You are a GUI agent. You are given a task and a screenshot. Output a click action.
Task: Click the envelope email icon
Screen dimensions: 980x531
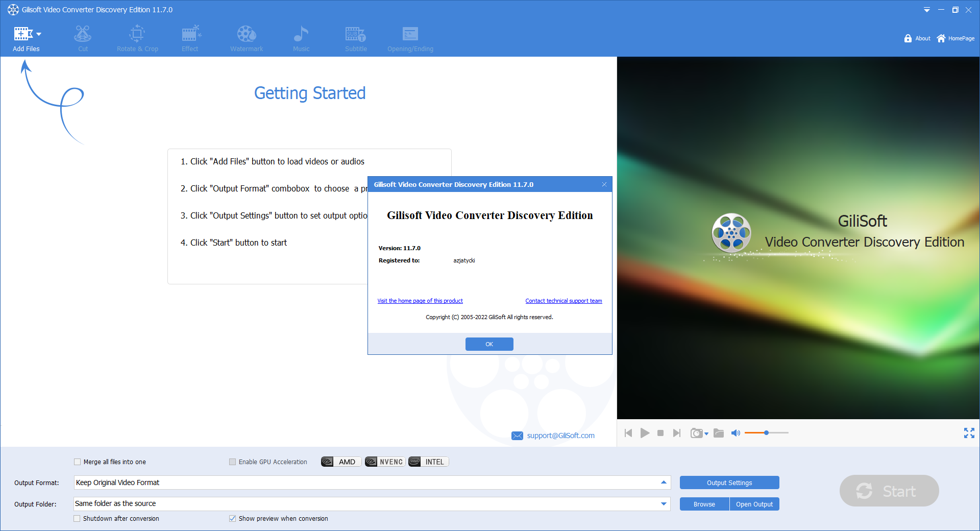coord(518,436)
